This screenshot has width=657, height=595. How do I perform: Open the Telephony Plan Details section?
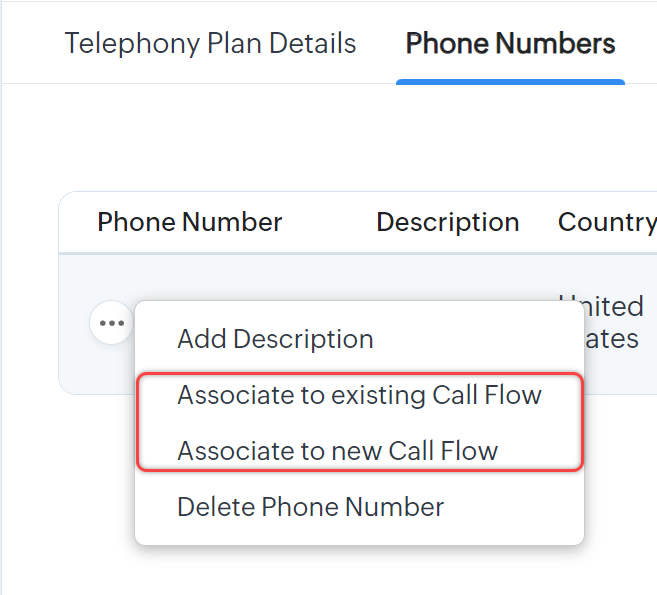[210, 44]
